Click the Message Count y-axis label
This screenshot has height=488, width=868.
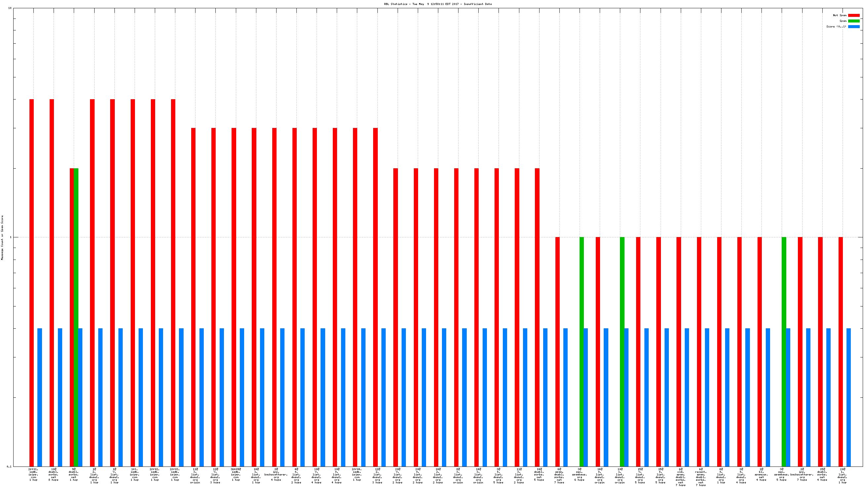tap(2, 237)
